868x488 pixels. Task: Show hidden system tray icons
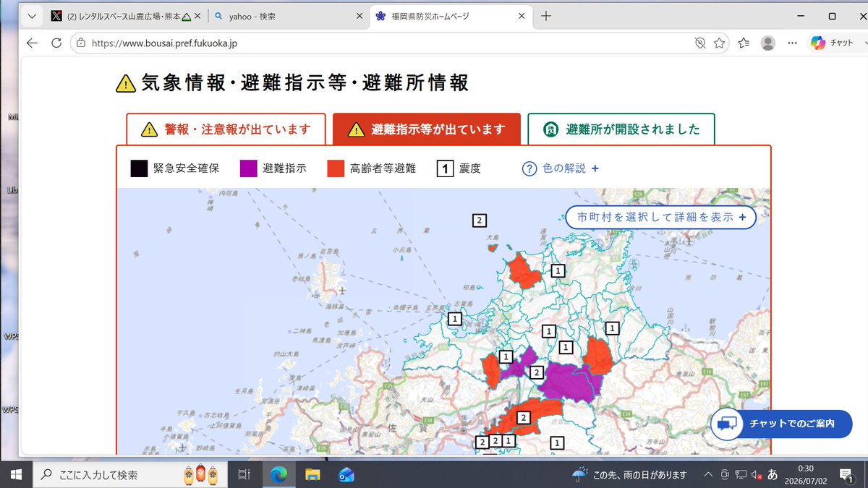click(708, 474)
